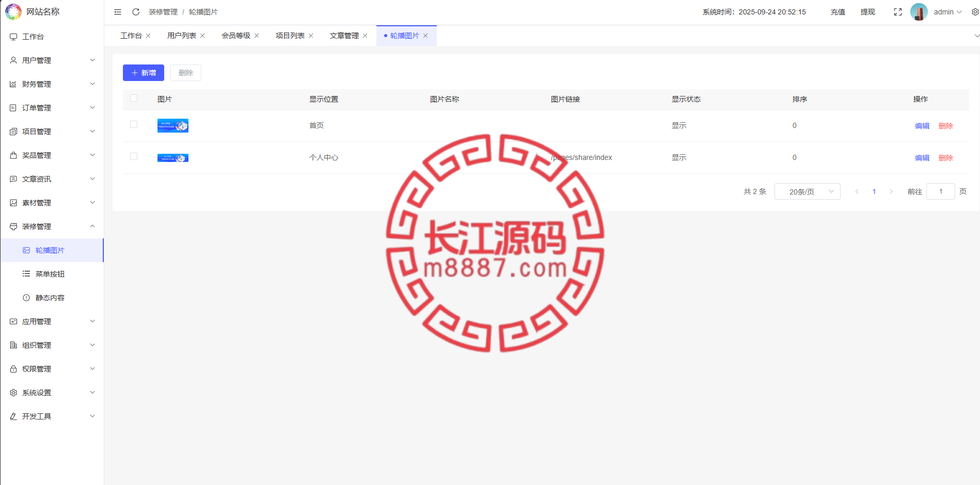This screenshot has height=485, width=980.
Task: Click the 财务管理 chart icon
Action: tap(13, 84)
